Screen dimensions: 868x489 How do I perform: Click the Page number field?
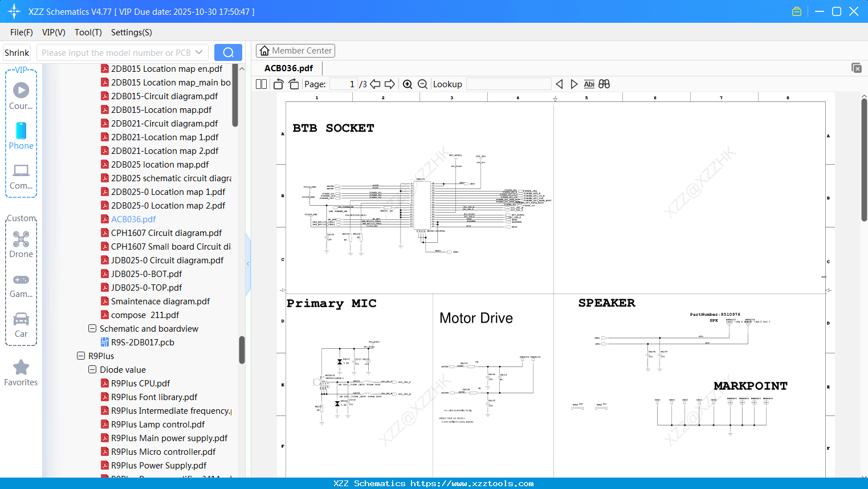(344, 84)
